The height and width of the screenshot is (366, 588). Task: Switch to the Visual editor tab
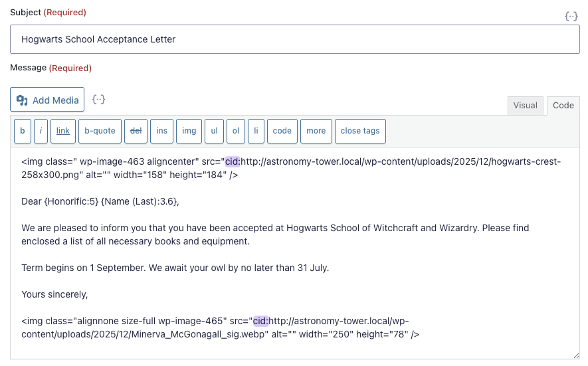pos(525,106)
